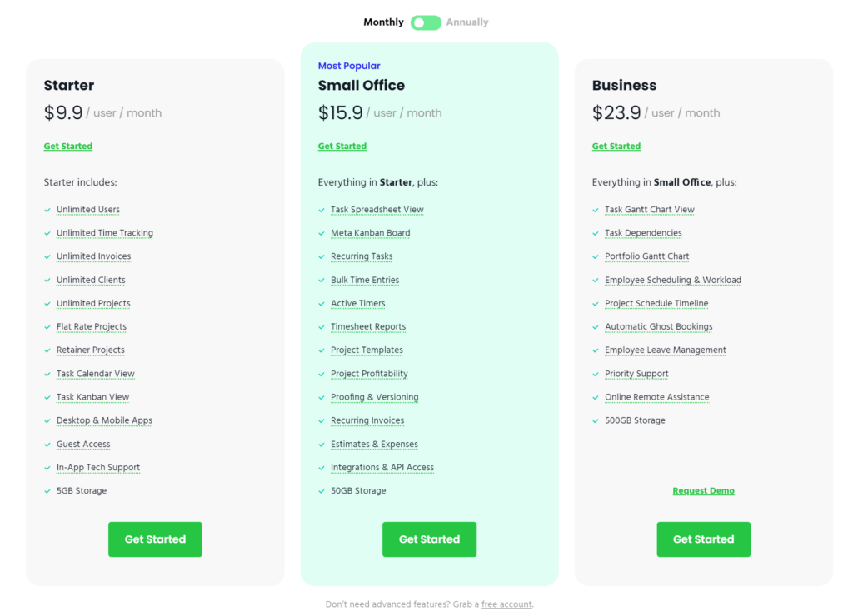Open the Unlimited Time Tracking feature link
This screenshot has width=853, height=616.
[x=104, y=233]
